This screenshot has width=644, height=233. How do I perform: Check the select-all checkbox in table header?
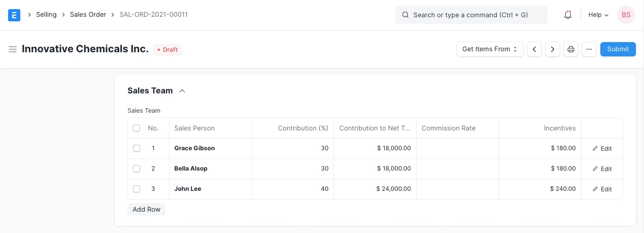pyautogui.click(x=137, y=128)
